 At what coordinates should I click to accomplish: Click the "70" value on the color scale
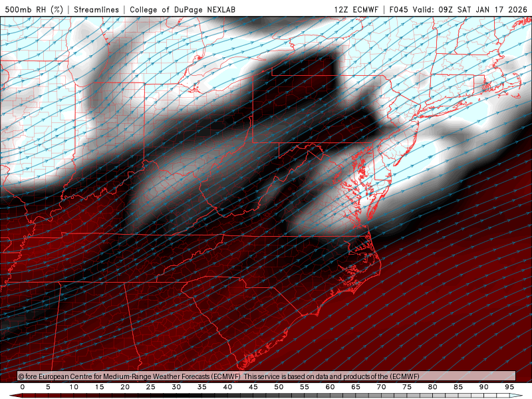[x=381, y=387]
